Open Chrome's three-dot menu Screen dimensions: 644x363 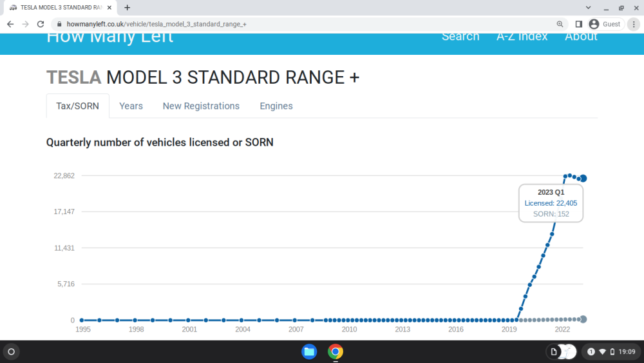[634, 25]
